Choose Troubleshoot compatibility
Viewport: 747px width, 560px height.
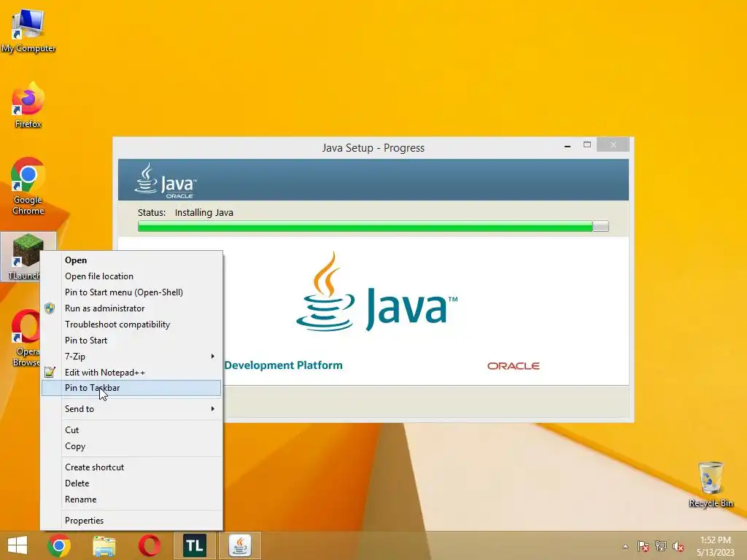(x=131, y=324)
